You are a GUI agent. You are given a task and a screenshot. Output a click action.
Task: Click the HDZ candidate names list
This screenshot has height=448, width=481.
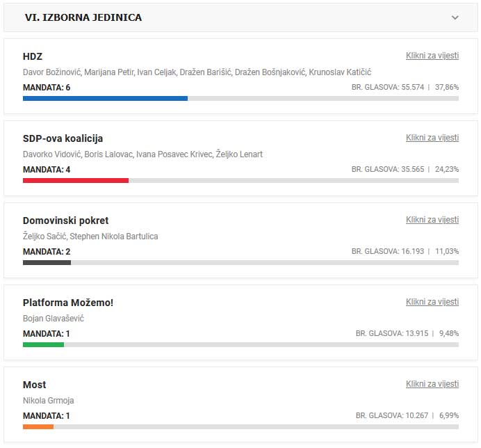(197, 72)
